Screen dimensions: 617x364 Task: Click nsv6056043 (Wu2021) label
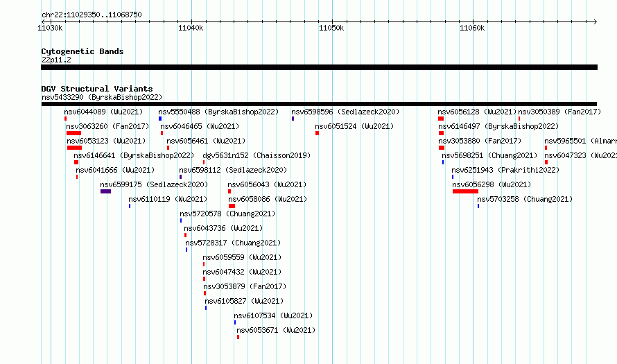(x=267, y=184)
